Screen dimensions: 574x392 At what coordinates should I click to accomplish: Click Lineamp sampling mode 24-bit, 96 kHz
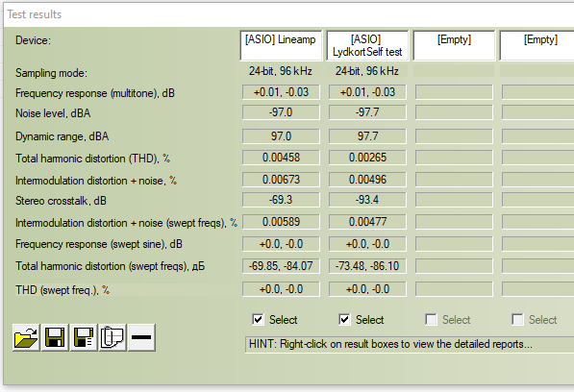[x=281, y=71]
